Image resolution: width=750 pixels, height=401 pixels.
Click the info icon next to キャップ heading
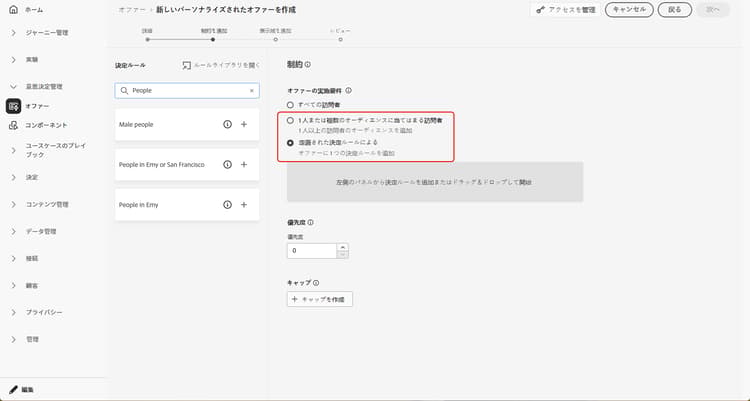click(x=316, y=283)
